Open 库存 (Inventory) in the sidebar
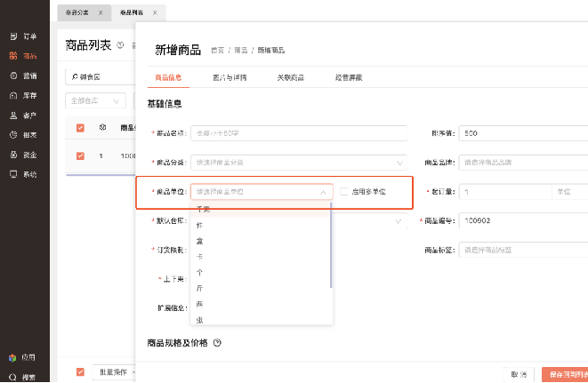This screenshot has height=383, width=588. click(x=23, y=95)
